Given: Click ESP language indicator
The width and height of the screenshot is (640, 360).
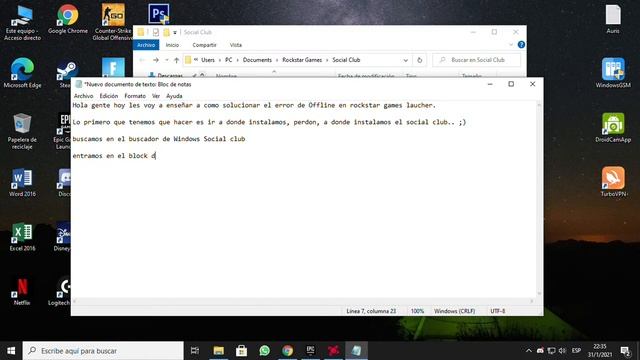Looking at the screenshot, I should (x=576, y=351).
